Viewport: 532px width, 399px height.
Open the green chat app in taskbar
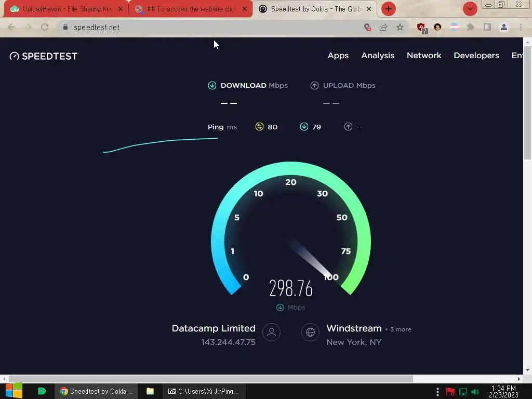(42, 391)
